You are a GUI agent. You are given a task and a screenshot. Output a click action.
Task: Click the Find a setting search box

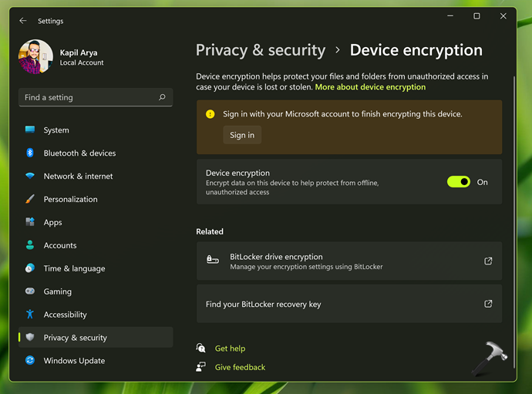point(89,98)
